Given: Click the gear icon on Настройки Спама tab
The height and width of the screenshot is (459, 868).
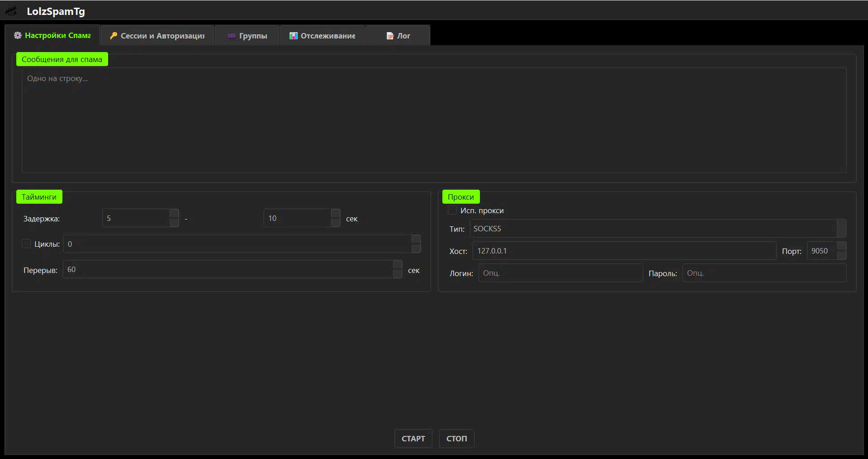Looking at the screenshot, I should tap(18, 35).
